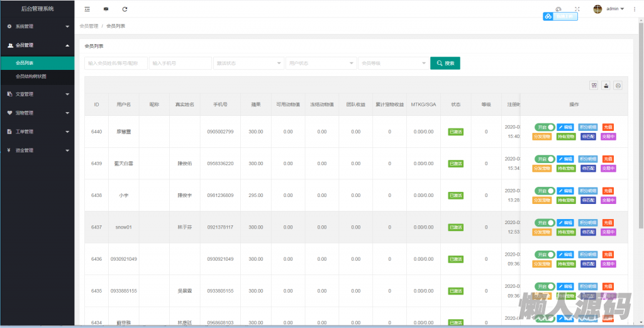Click the phone number search input field
The image size is (644, 328).
[180, 63]
